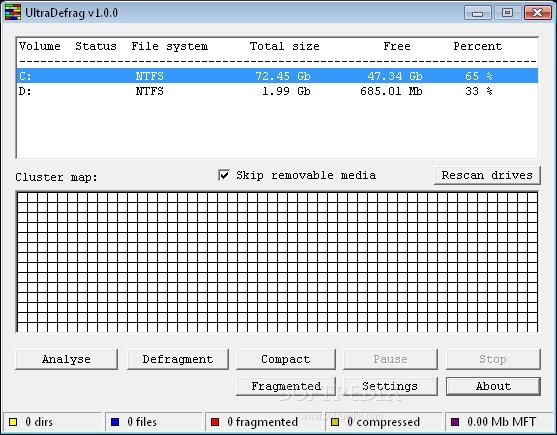Close the UltraDefrag window
The width and height of the screenshot is (557, 435).
pyautogui.click(x=538, y=13)
